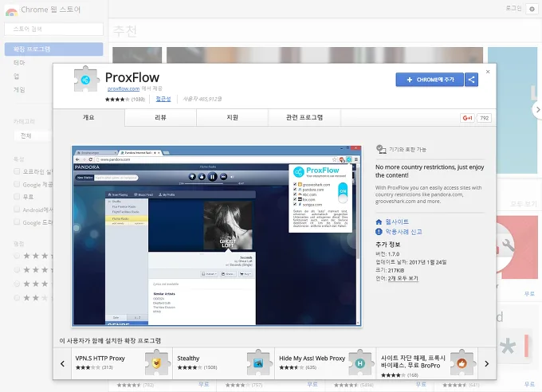Click the BroPro extension icon

point(461,363)
